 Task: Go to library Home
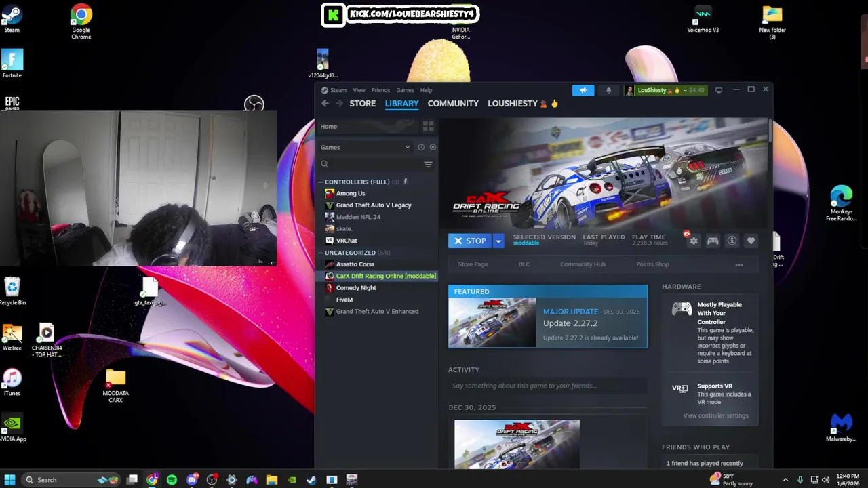coord(329,127)
